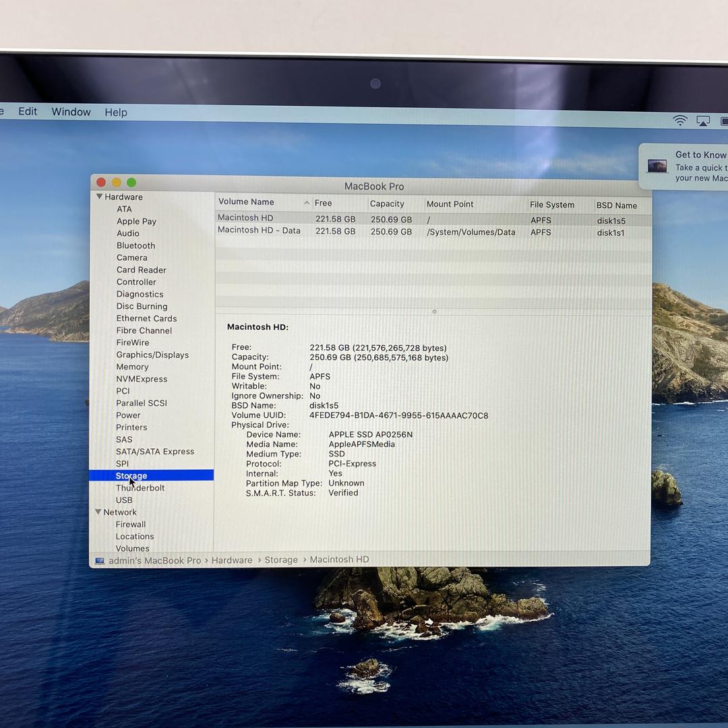This screenshot has width=728, height=728.
Task: Select Memory in the sidebar
Action: click(x=132, y=367)
